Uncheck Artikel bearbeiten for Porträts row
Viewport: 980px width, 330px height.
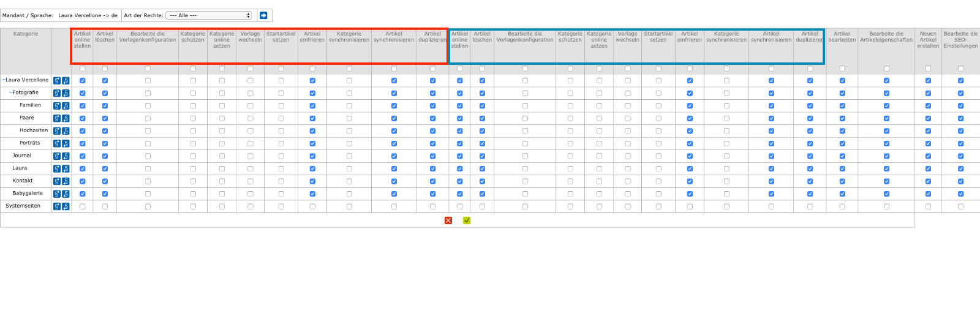842,143
